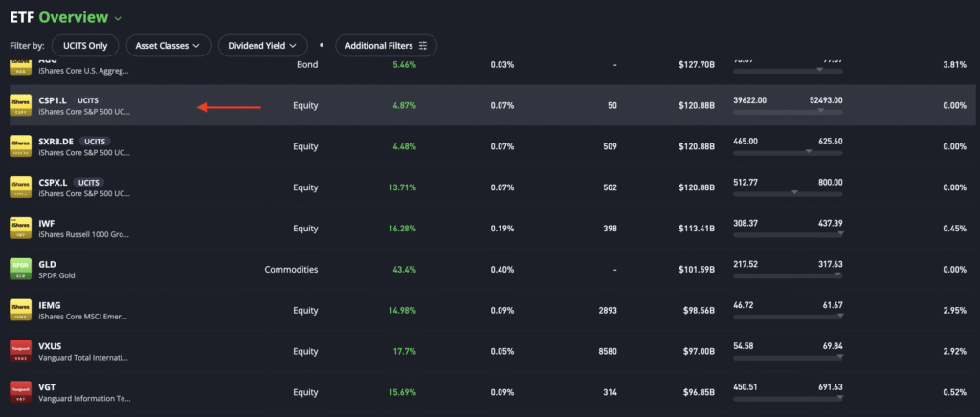Toggle the UCITS Only filter
The height and width of the screenshot is (417, 980).
pos(85,46)
